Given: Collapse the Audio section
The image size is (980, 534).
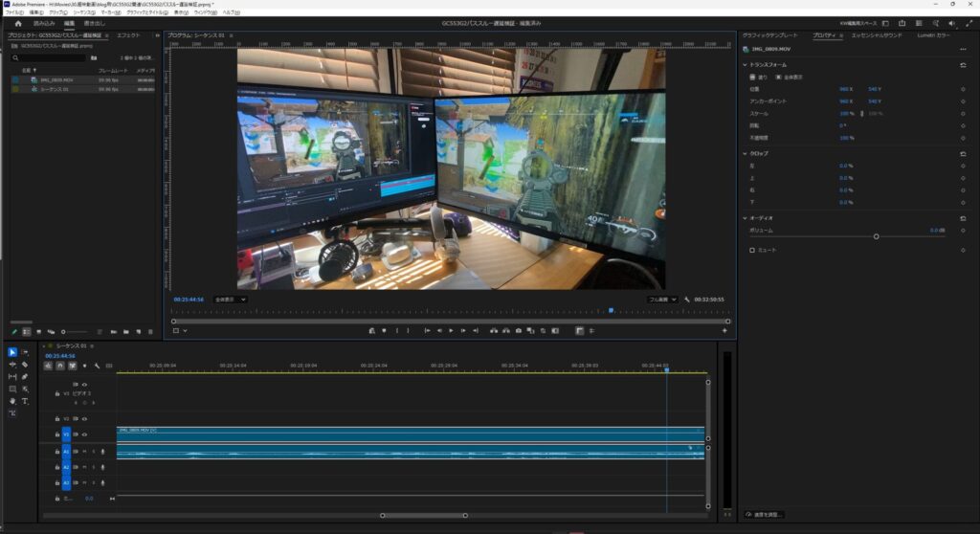Looking at the screenshot, I should pyautogui.click(x=745, y=218).
